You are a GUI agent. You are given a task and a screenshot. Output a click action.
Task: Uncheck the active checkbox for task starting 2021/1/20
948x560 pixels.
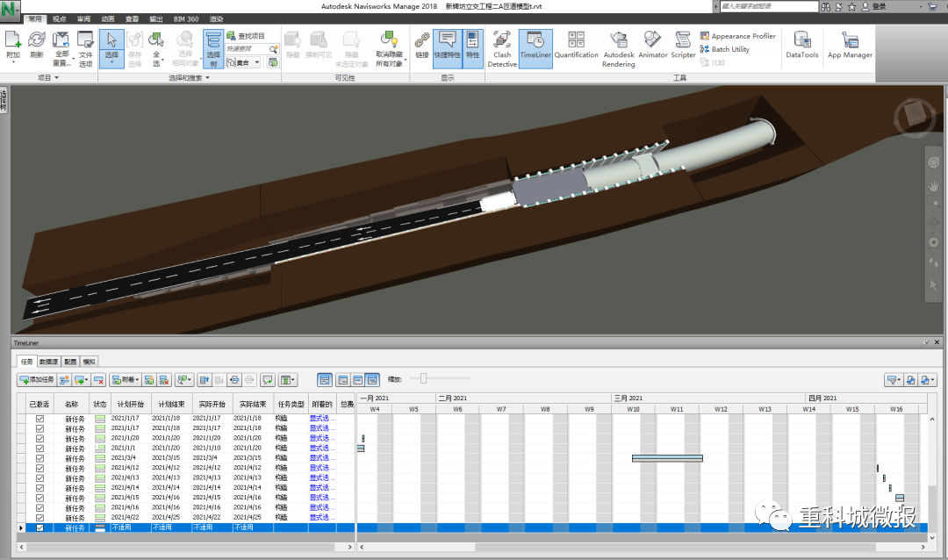[39, 439]
